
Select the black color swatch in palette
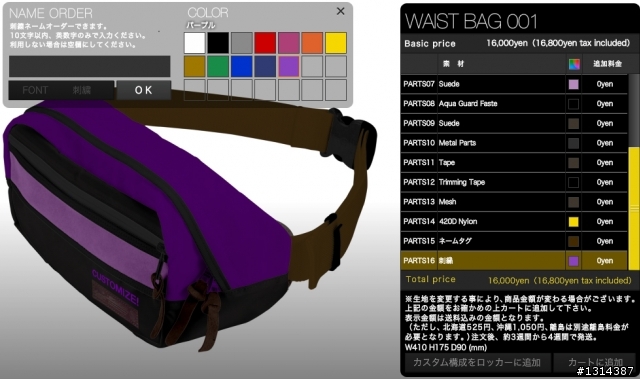point(218,43)
